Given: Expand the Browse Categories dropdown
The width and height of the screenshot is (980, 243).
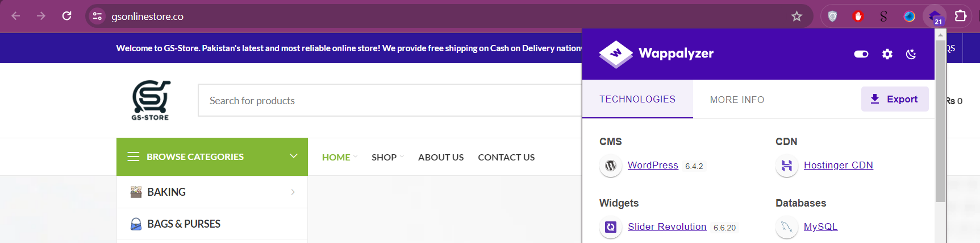Looking at the screenshot, I should (x=212, y=156).
